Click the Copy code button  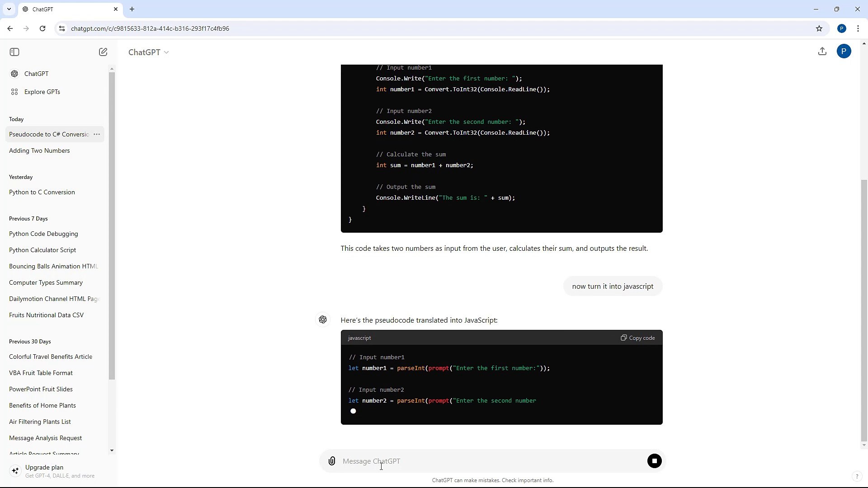(637, 338)
